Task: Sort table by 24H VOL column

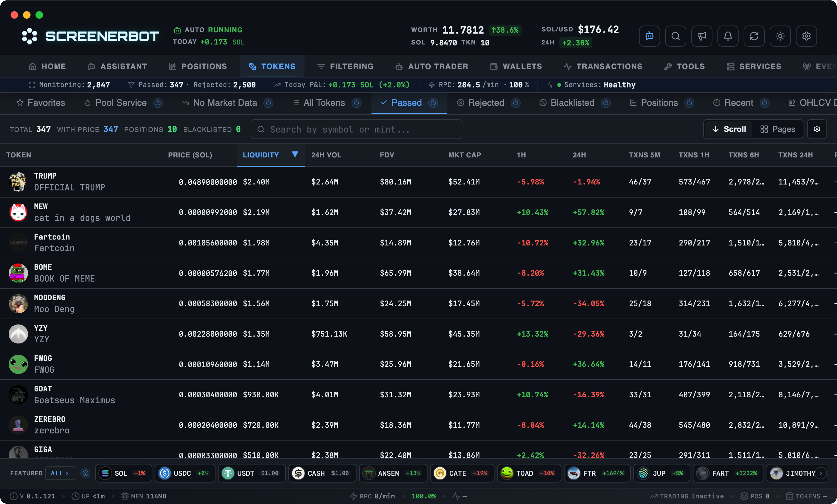Action: [x=326, y=155]
